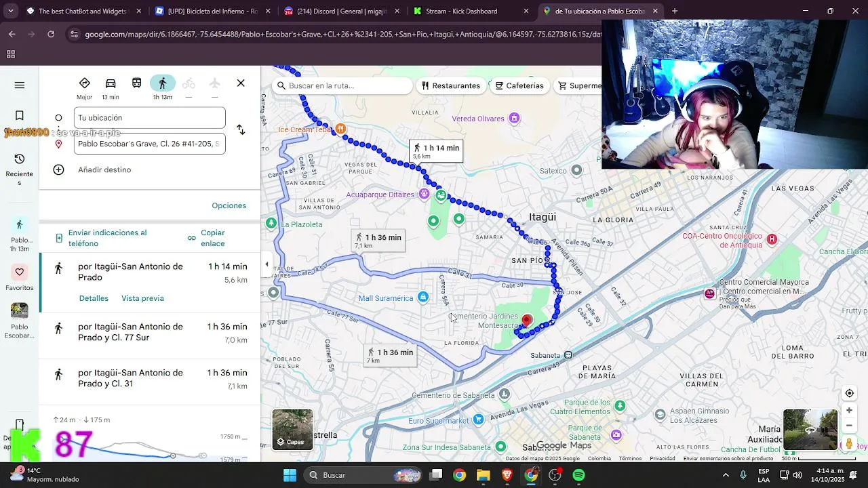Select route por Itagüí-San Antonio de Prado 5,6 km

(x=150, y=283)
